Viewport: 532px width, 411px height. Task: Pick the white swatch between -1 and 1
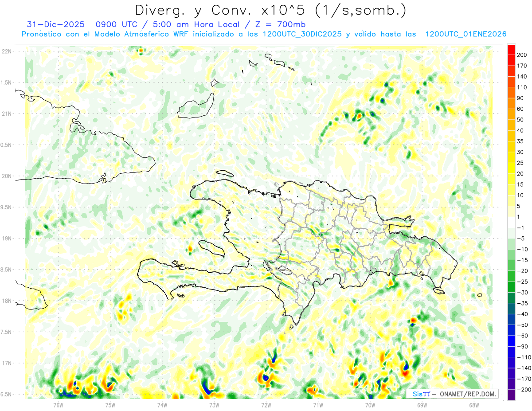pos(511,222)
